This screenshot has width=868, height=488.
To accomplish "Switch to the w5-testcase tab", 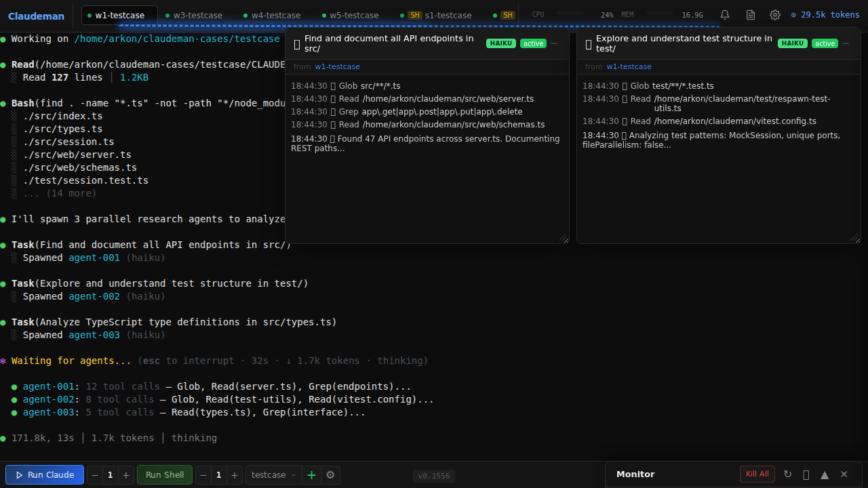I will pyautogui.click(x=353, y=15).
